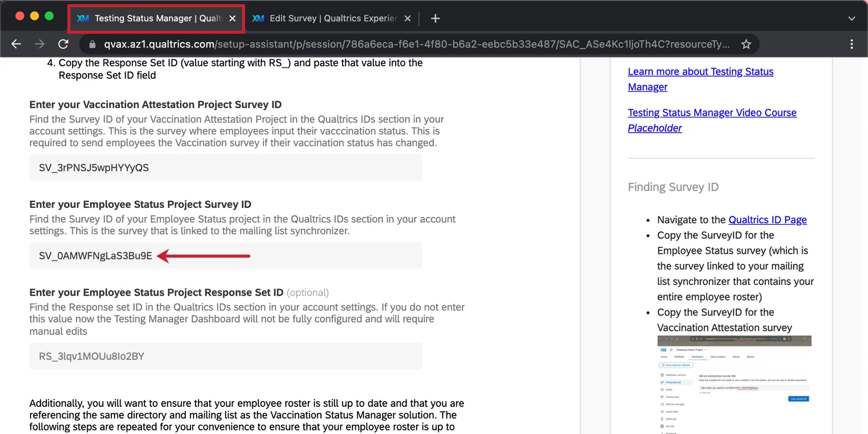Screen dimensions: 868x434
Task: Open Learn more about Testing Status Manager link
Action: click(700, 79)
